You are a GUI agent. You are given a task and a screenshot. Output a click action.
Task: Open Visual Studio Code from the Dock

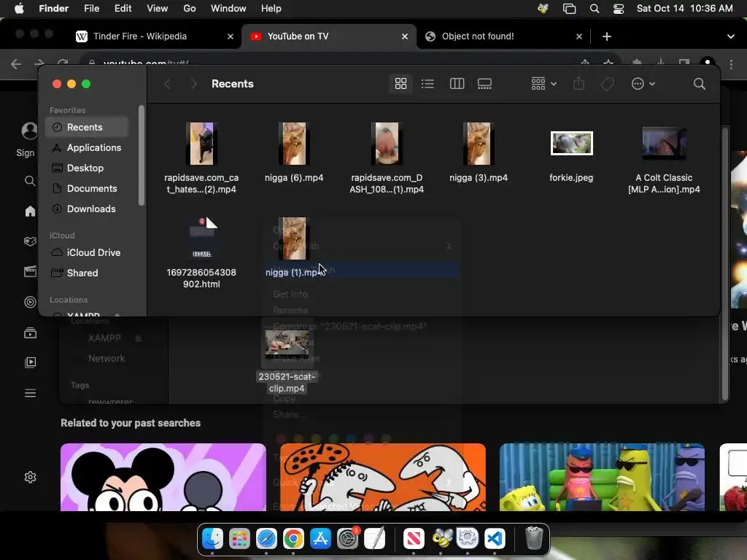tap(495, 539)
